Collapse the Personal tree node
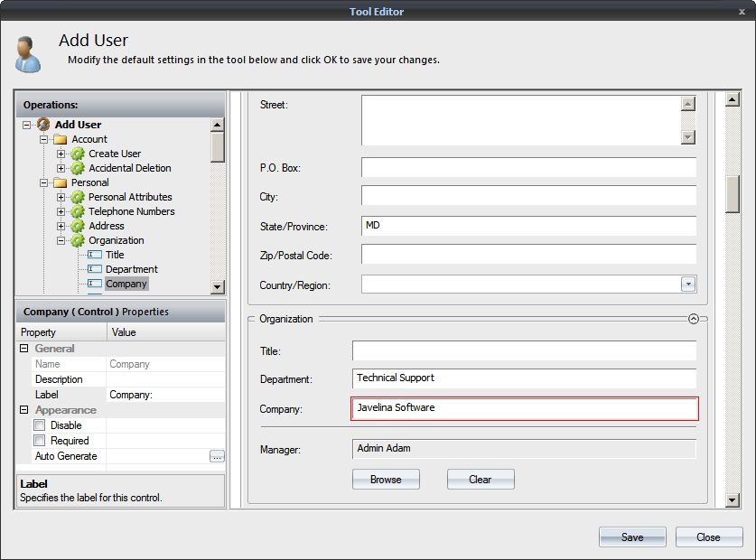756x560 pixels. [x=43, y=182]
